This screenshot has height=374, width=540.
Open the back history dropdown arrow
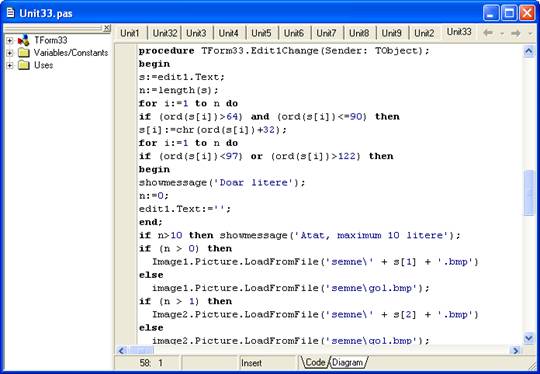click(502, 33)
